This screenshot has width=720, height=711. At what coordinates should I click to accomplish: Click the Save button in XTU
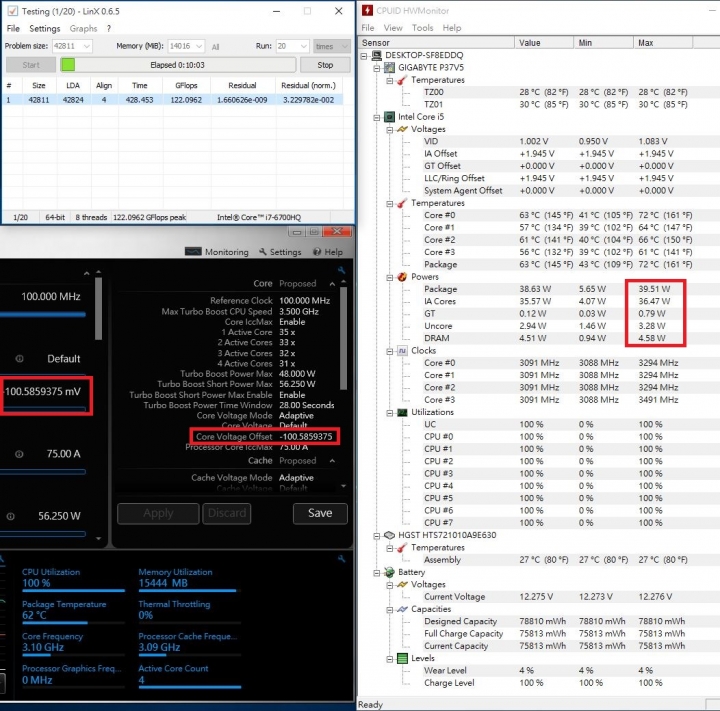click(320, 513)
